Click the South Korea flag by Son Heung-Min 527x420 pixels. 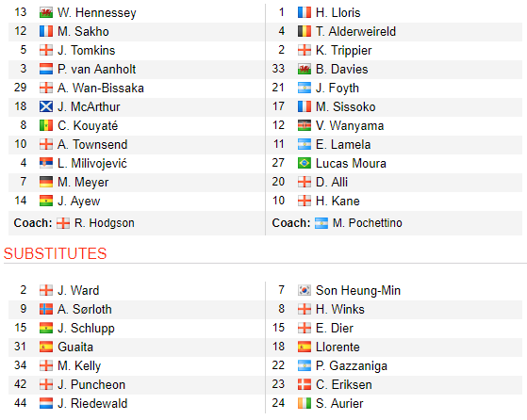tap(305, 290)
